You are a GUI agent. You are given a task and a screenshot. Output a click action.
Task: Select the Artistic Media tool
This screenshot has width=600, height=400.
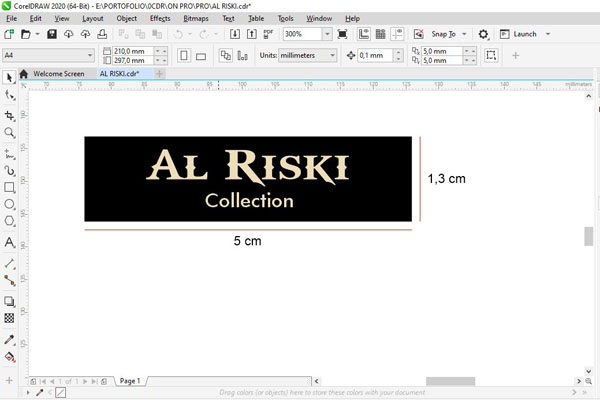9,171
